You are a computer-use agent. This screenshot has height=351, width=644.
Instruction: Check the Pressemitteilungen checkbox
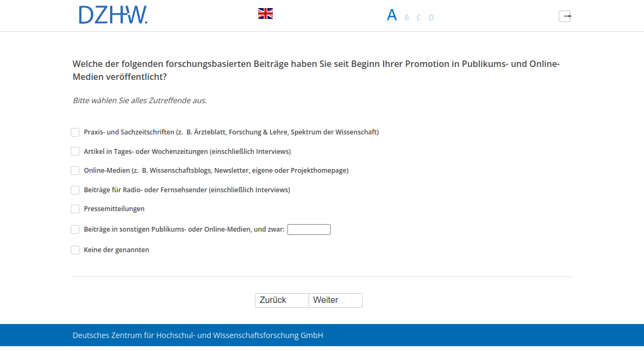click(x=75, y=209)
